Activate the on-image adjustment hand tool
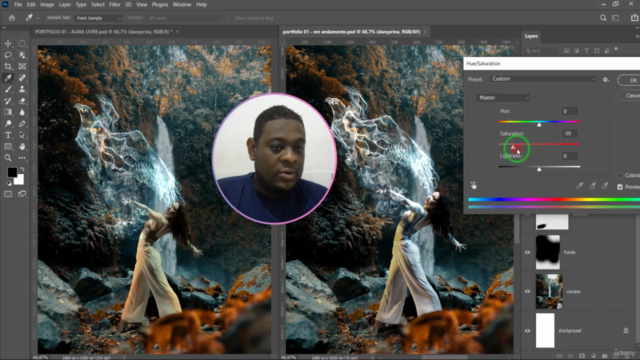Screen dimensions: 640x360 coord(473,186)
